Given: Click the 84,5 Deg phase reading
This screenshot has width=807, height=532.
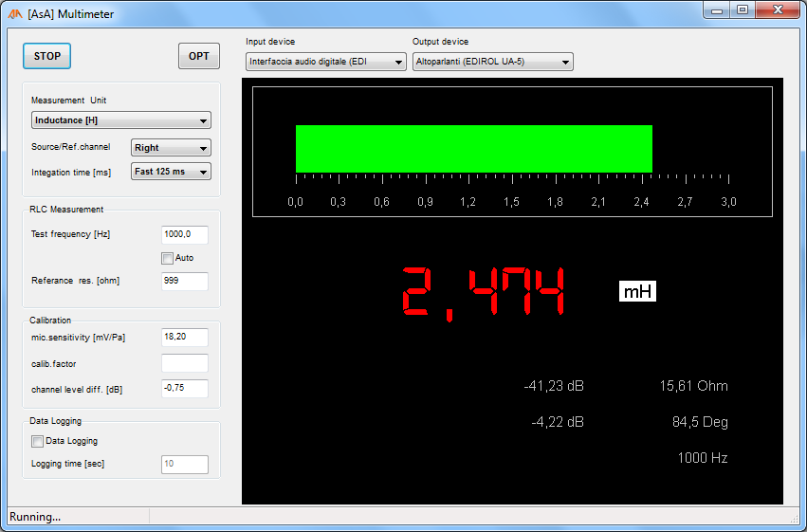Looking at the screenshot, I should coord(700,422).
